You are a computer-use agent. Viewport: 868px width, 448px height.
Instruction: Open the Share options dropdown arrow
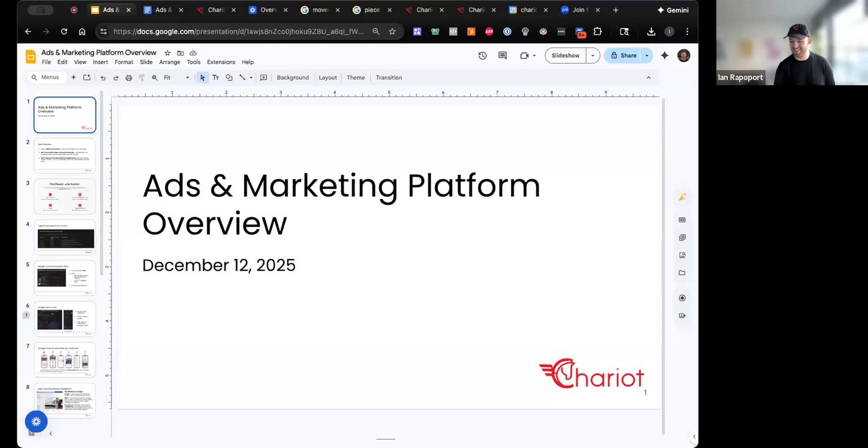click(646, 55)
